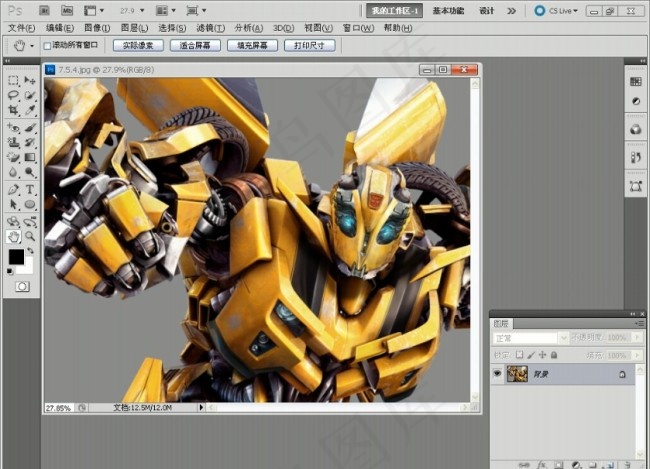Open the 滤镜(T) menu
The height and width of the screenshot is (469, 650).
click(211, 28)
